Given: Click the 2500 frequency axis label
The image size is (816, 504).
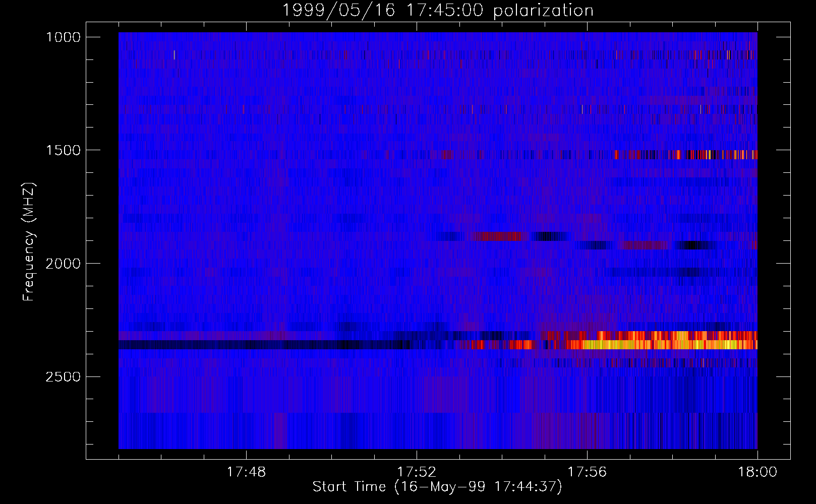Looking at the screenshot, I should [63, 377].
